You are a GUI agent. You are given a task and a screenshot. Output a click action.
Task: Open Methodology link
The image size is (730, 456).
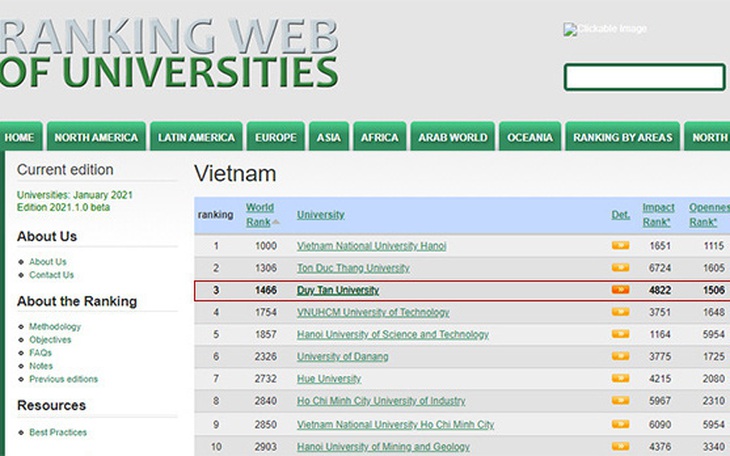[x=55, y=327]
